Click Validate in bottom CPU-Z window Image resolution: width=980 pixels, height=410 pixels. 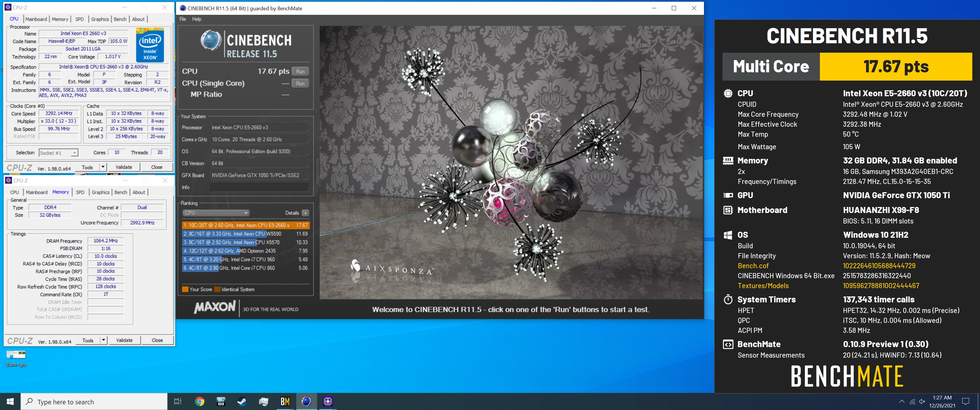[124, 340]
